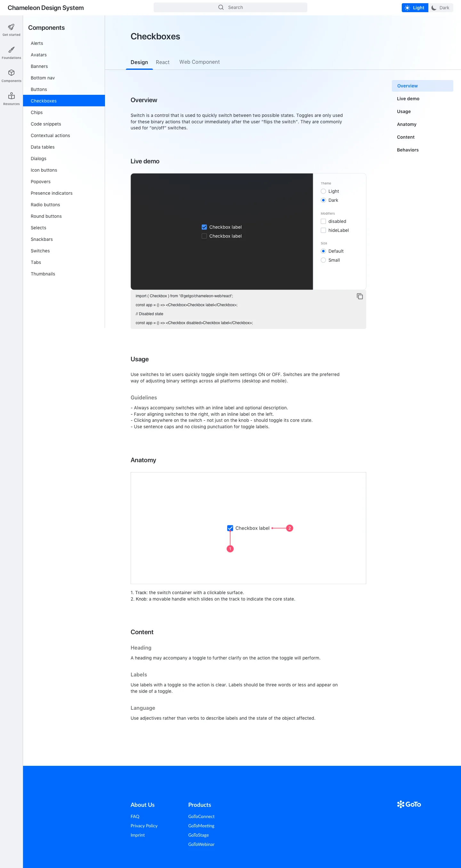Copy code snippet with the copy icon
461x868 pixels.
tap(360, 296)
